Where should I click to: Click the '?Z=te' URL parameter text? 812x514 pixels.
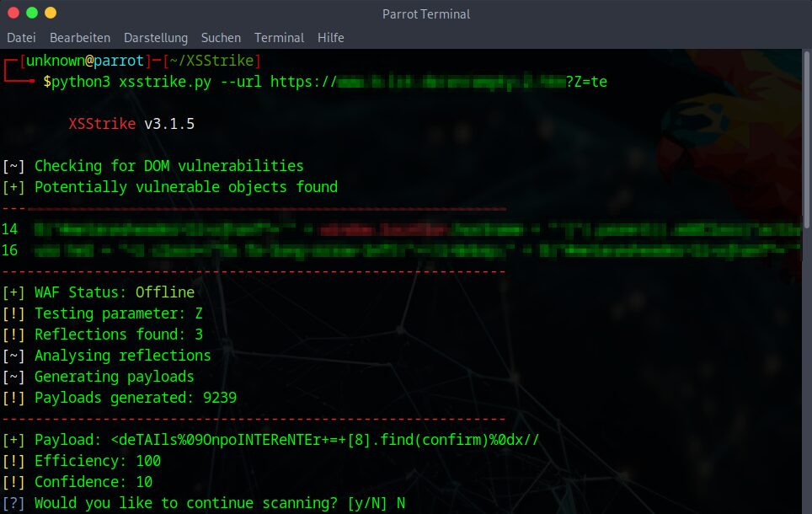tap(586, 82)
